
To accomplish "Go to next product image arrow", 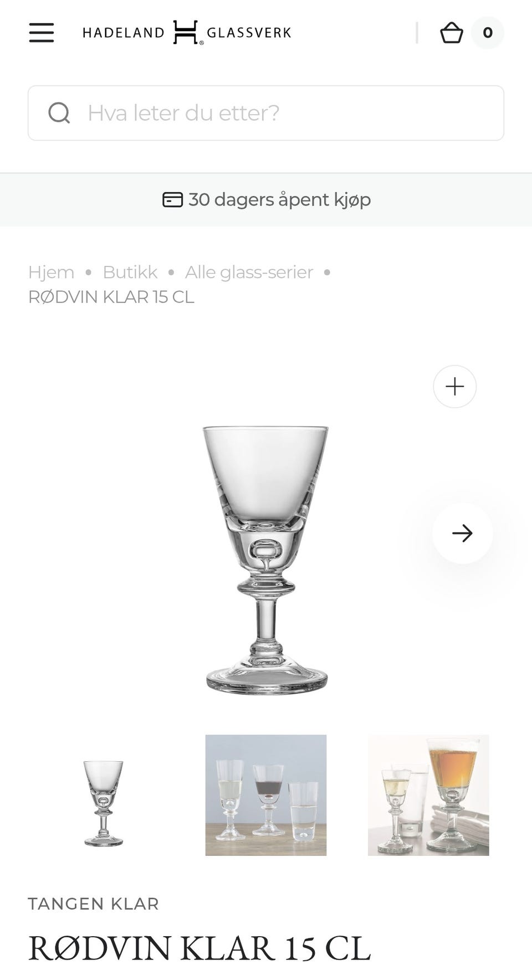I will 462,533.
